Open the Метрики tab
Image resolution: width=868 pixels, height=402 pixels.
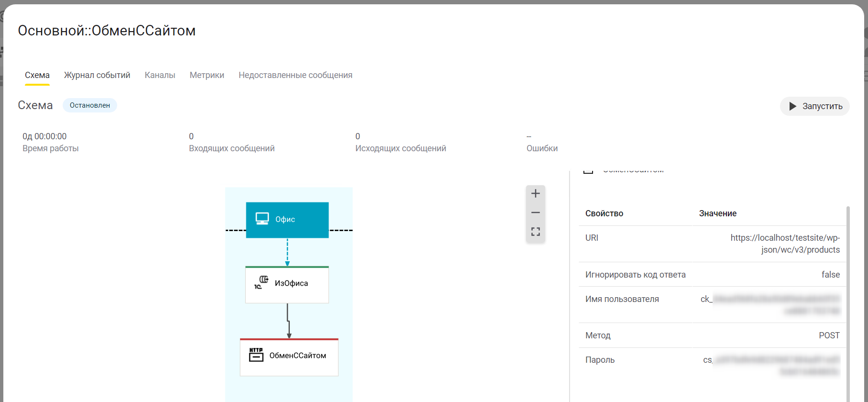[x=207, y=75]
